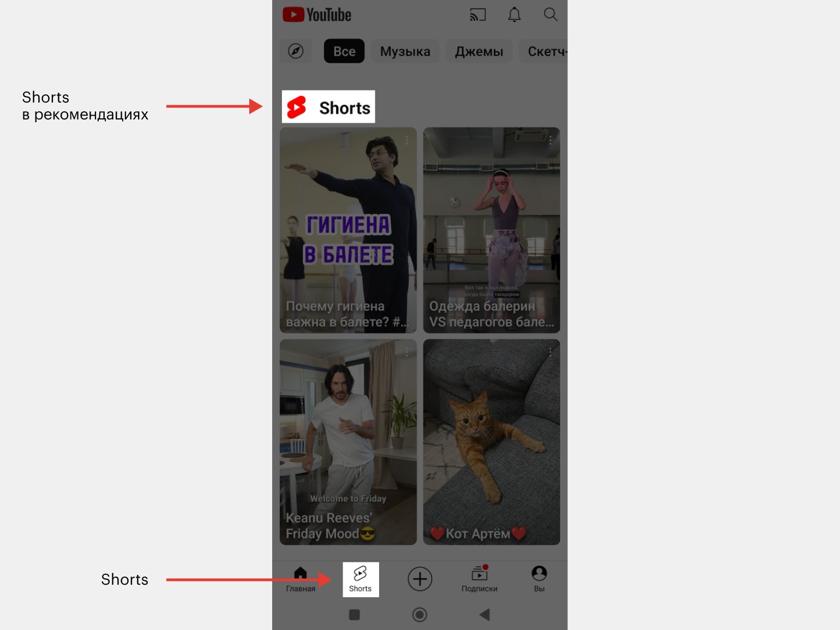Screen dimensions: 840x630
Task: Tap the YouTube logo
Action: tap(317, 15)
